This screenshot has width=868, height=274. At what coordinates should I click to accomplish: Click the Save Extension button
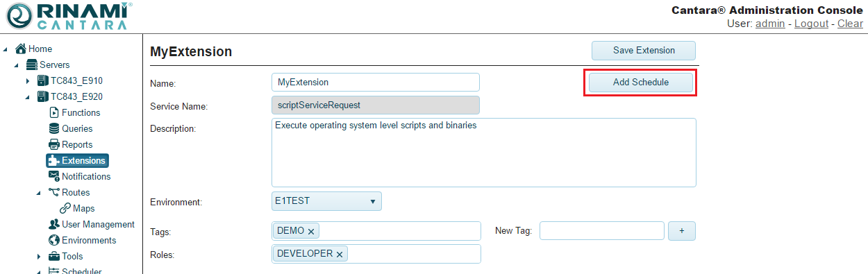(x=644, y=51)
